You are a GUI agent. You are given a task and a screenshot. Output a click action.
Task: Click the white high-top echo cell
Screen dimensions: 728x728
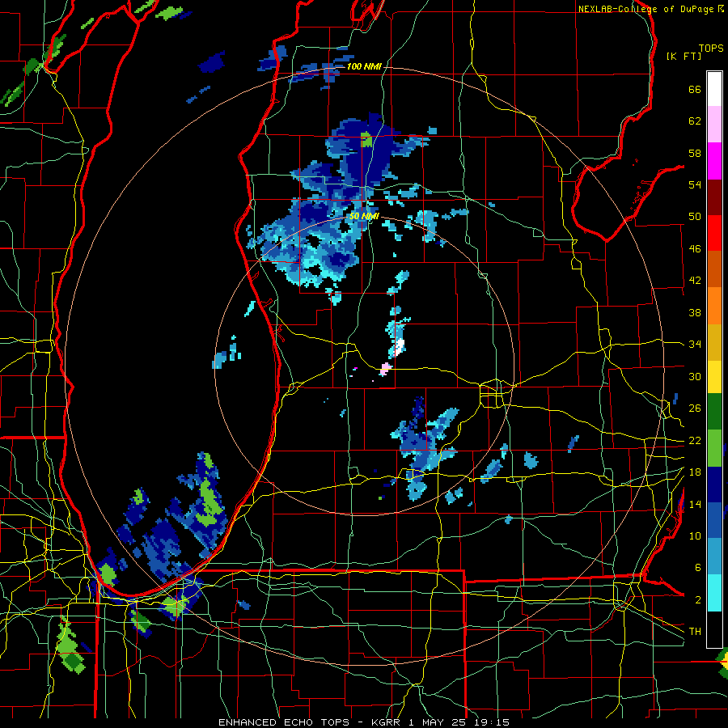400,346
